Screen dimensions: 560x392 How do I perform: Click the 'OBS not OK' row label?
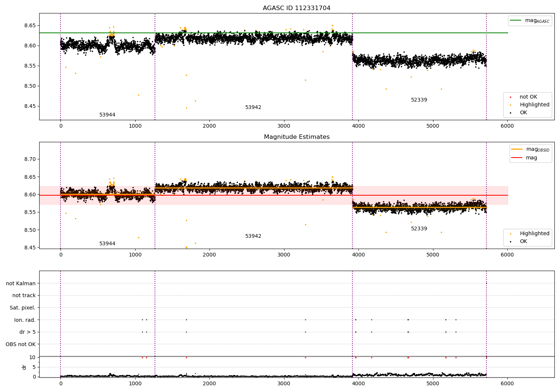point(21,344)
